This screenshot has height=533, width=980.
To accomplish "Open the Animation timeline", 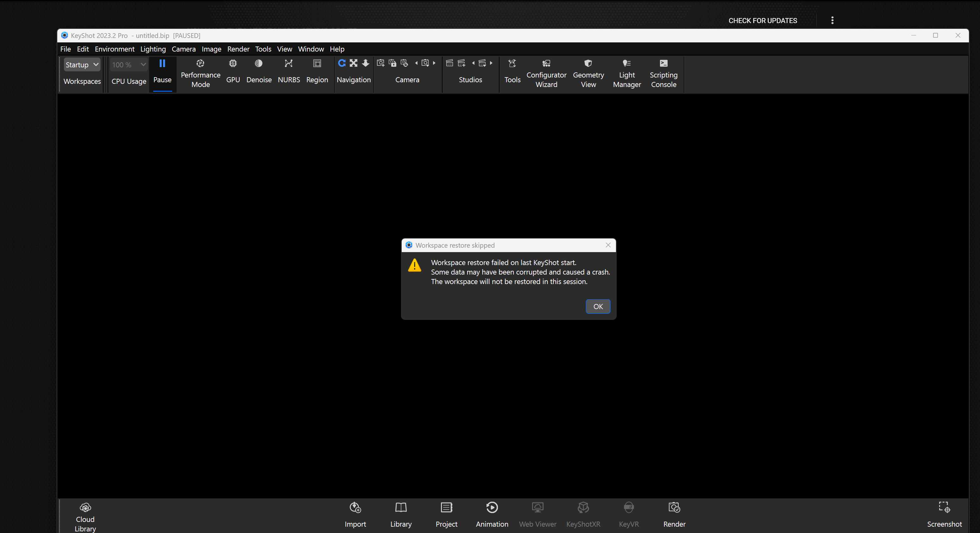I will (x=492, y=515).
